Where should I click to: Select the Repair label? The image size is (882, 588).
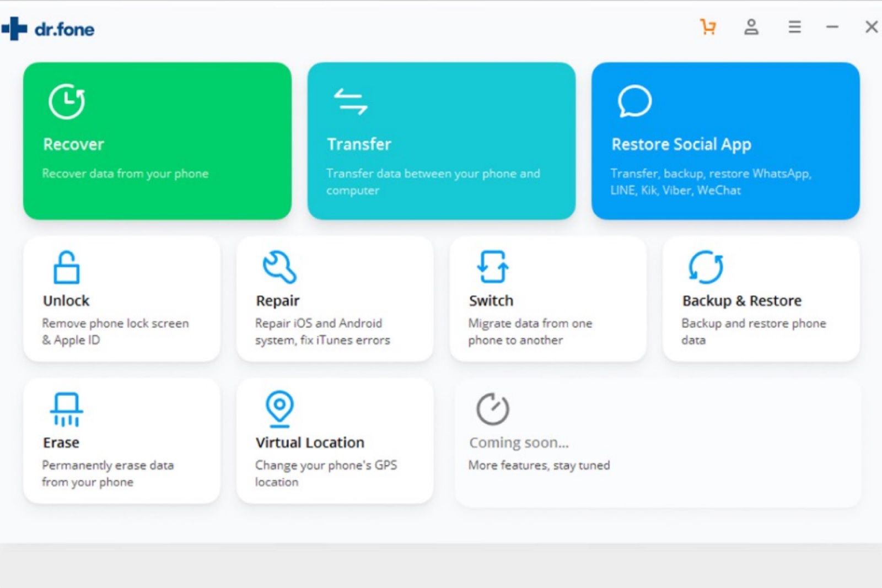point(278,301)
